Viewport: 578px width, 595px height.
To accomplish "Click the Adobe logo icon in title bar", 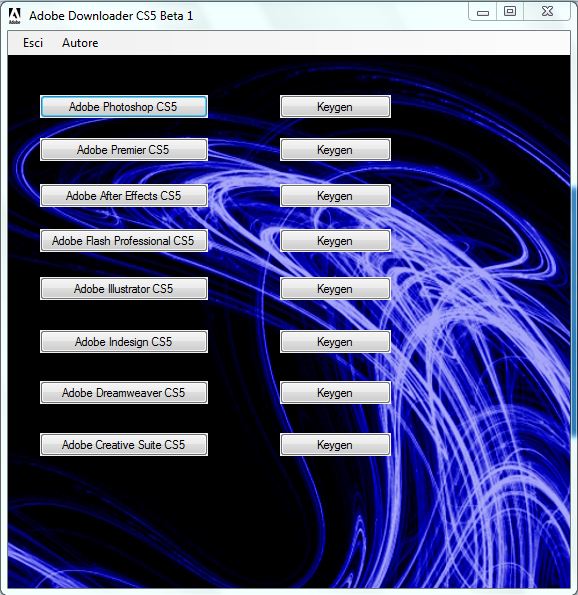I will point(14,16).
